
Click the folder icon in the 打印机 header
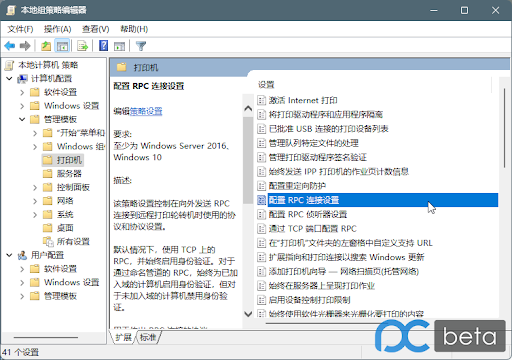pos(122,67)
